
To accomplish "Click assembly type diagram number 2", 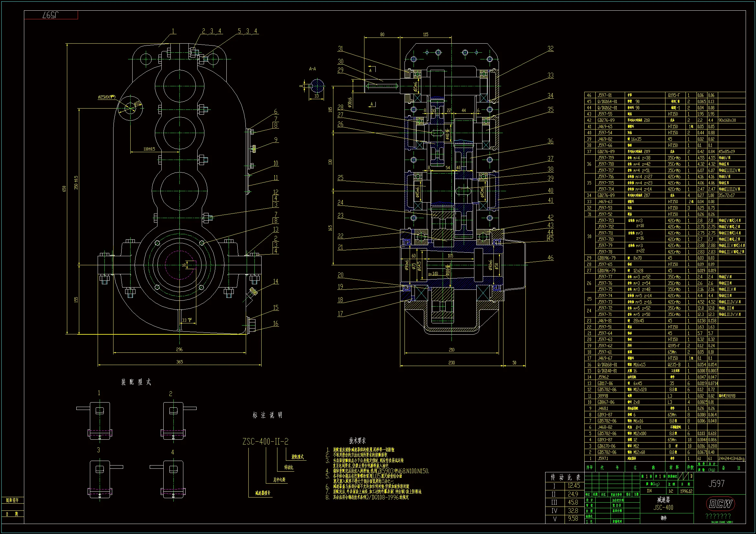I will tap(173, 421).
